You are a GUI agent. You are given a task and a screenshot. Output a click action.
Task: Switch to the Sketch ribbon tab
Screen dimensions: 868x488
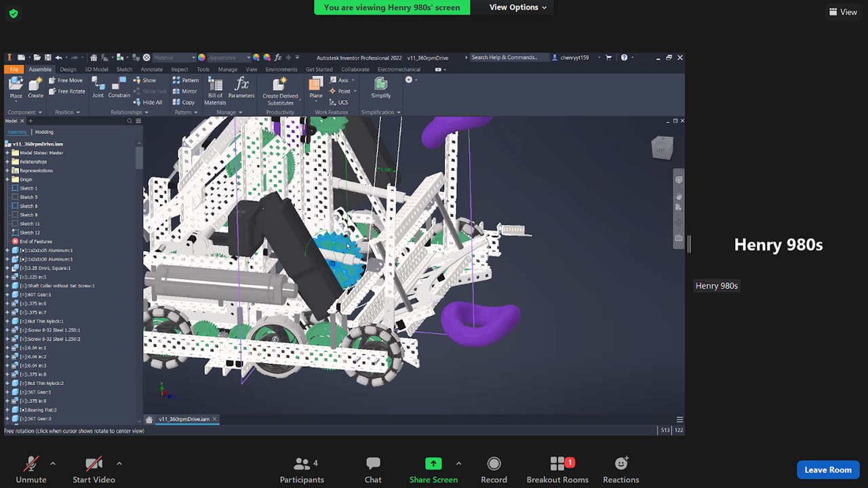coord(124,69)
